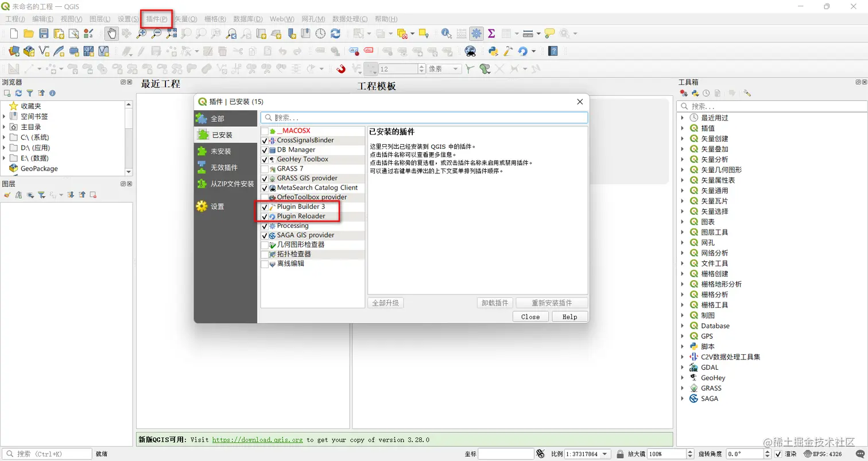Lock the scale with the padlock icon
The height and width of the screenshot is (461, 868).
tap(620, 454)
